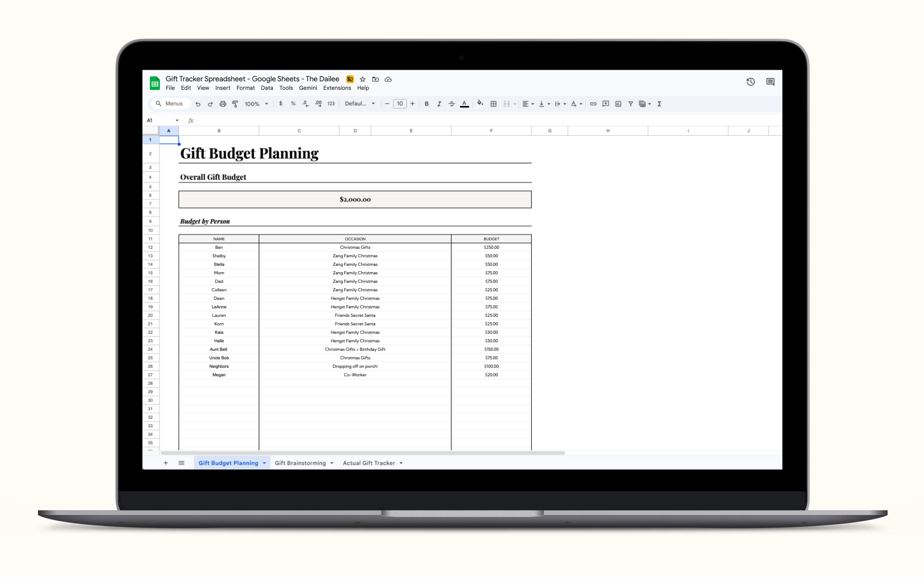Click the insert link icon
Viewport: 924px width, 577px height.
tap(593, 104)
